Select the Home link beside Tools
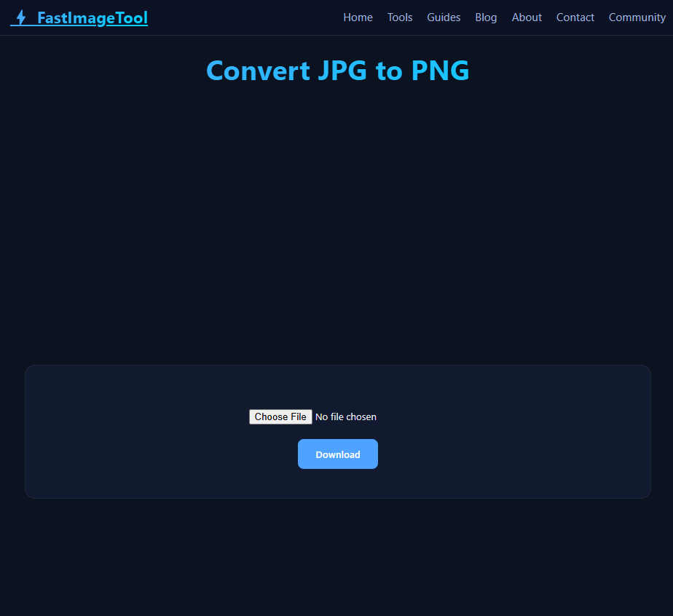Viewport: 673px width, 616px height. [x=358, y=17]
